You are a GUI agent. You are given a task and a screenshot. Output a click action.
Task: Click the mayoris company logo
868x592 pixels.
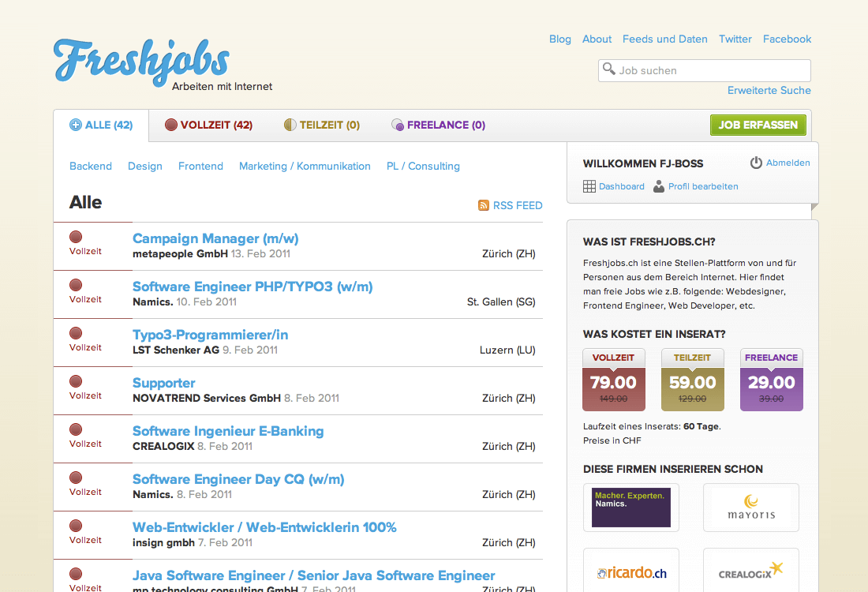750,508
